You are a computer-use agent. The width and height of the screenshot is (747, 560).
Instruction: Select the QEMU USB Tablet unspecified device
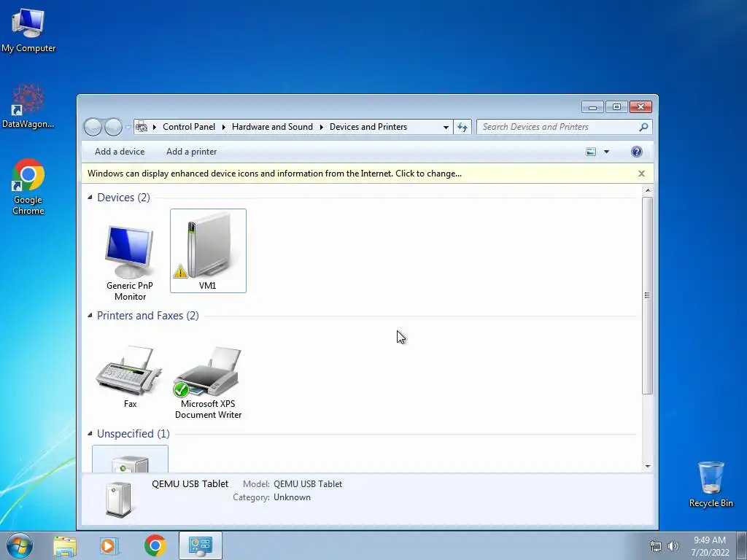click(130, 459)
